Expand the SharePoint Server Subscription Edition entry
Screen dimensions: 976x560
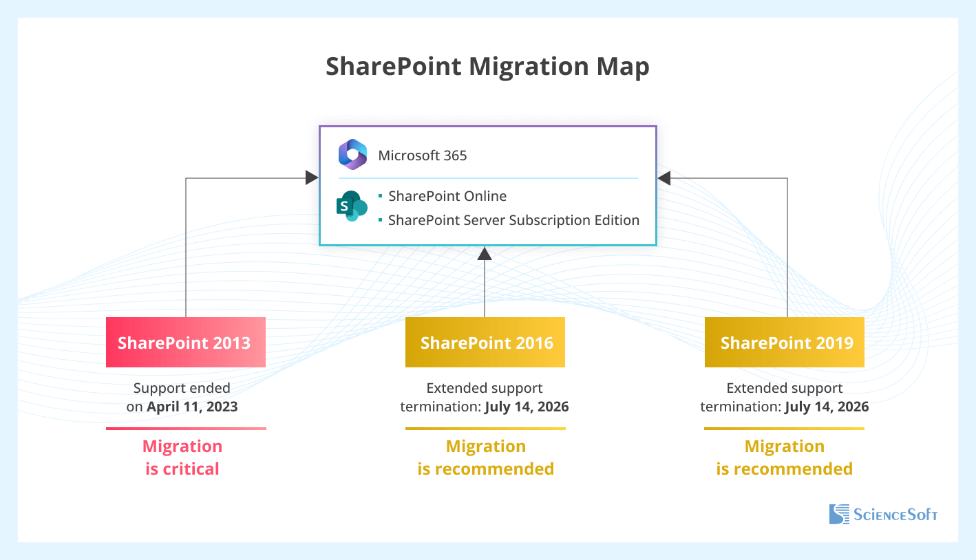click(513, 220)
